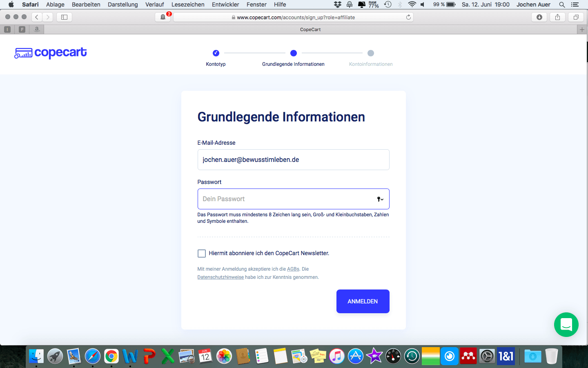Open the 1&1 app in the Dock
588x368 pixels.
tap(506, 356)
